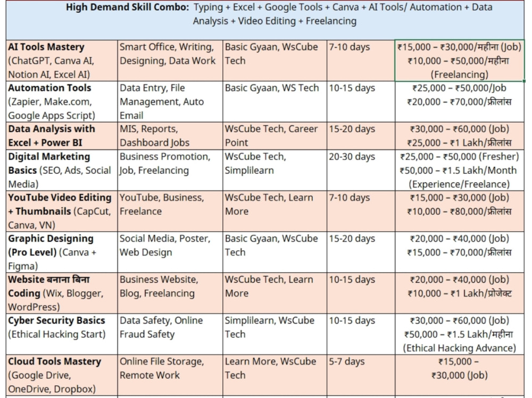The image size is (532, 398).
Task: Select 'Basic Gyaan, WsCube Tech' cell in AI Tools row
Action: pyautogui.click(x=275, y=61)
